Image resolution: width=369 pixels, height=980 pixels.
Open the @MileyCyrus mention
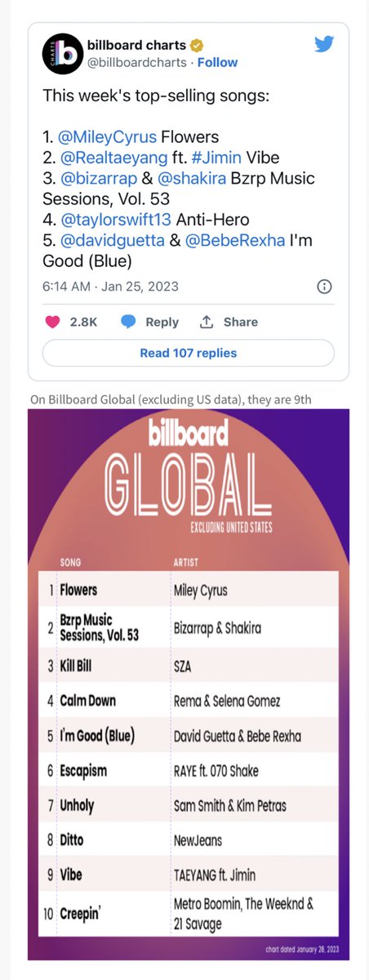click(109, 136)
